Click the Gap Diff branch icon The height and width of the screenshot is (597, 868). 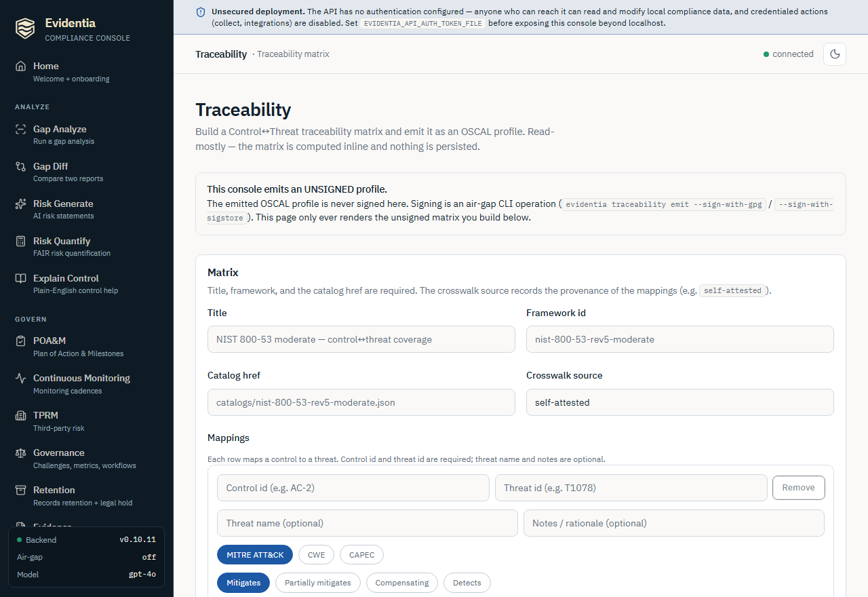click(x=21, y=166)
